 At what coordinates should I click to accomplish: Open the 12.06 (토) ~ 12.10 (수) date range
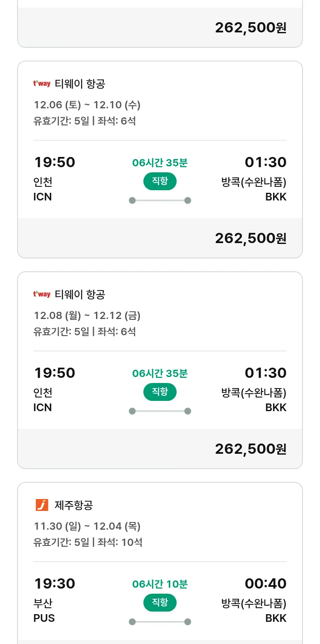click(87, 105)
